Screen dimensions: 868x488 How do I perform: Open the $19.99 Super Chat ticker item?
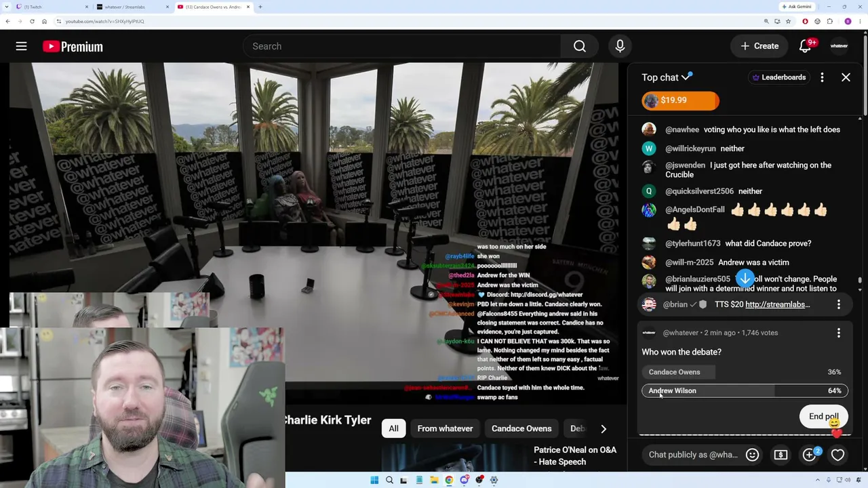(680, 100)
